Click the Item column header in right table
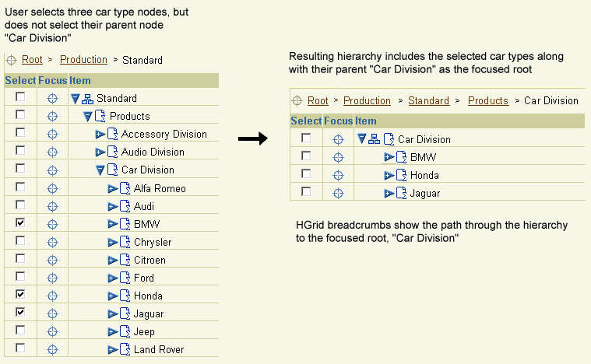591x364 pixels. (366, 121)
